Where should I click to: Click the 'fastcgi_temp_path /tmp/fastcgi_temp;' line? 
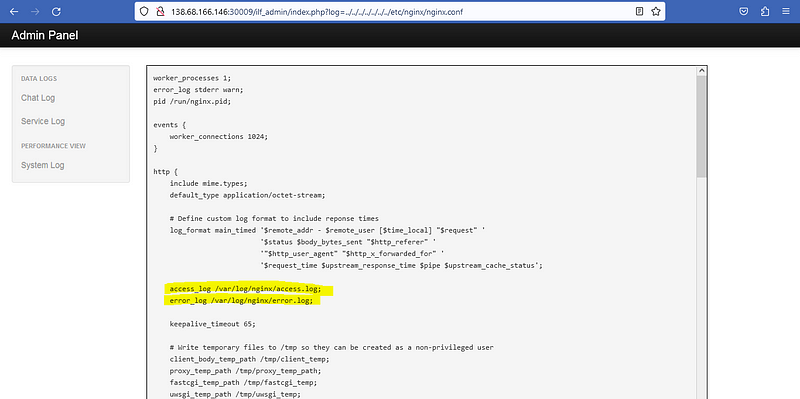pos(243,383)
